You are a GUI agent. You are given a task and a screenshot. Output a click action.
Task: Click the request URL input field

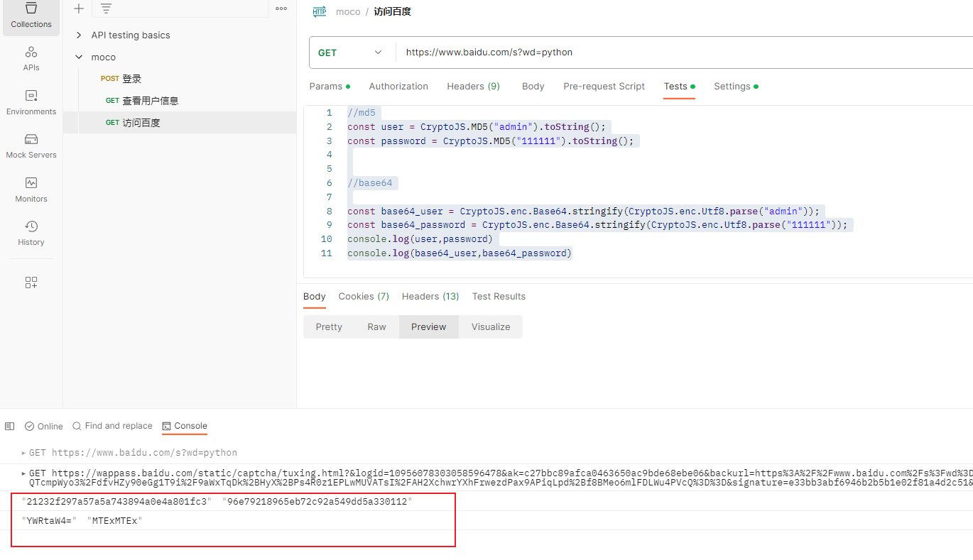[x=568, y=53]
